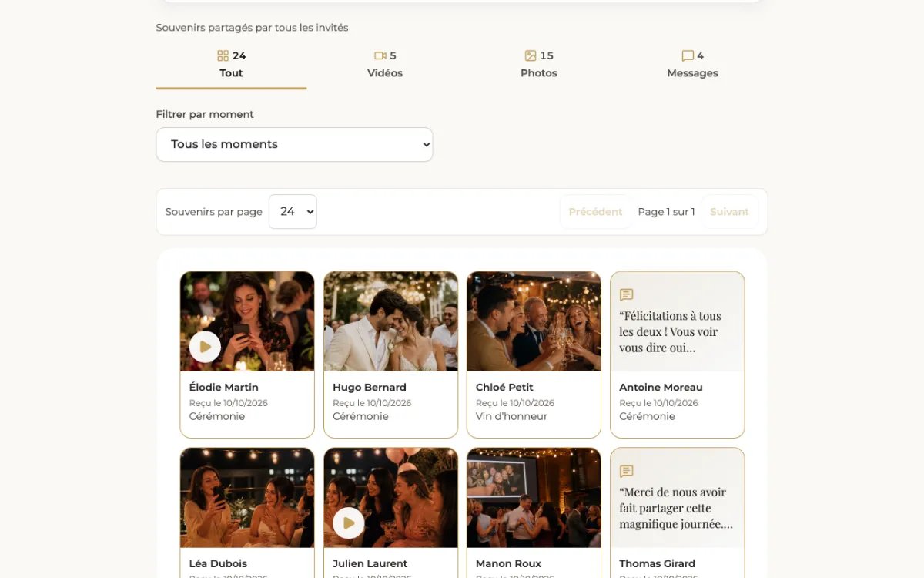Open Chloé Petit's photo thumbnail

pos(534,321)
